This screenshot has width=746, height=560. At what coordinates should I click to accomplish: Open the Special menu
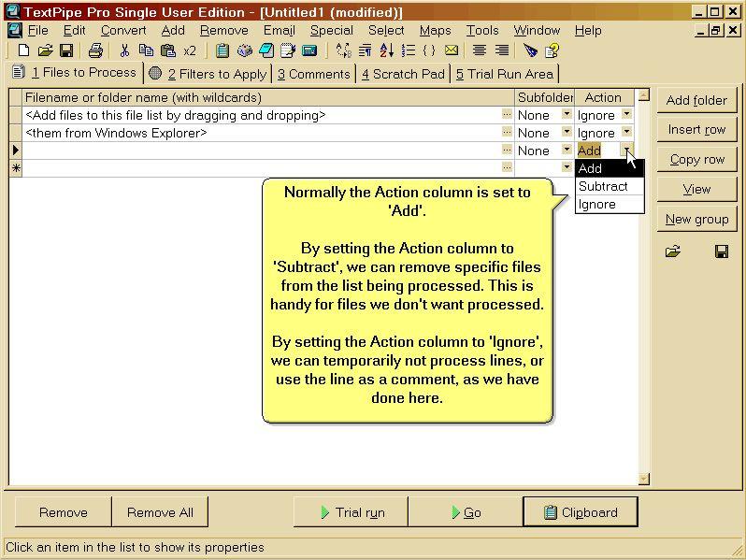coord(332,31)
